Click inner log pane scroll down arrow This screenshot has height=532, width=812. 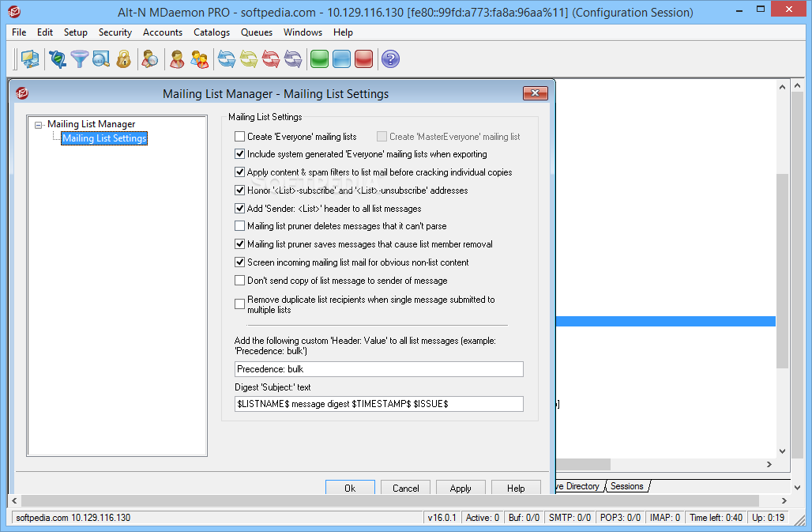[x=783, y=451]
